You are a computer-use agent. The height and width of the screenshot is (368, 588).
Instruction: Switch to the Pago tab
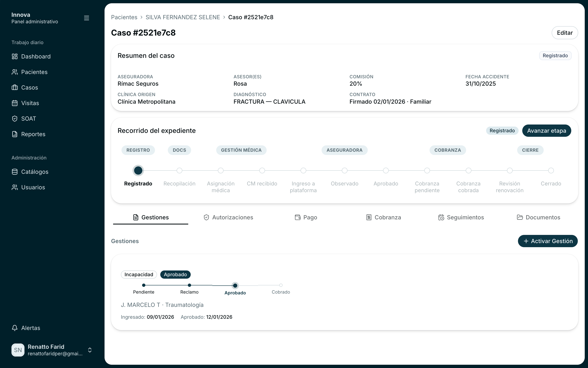306,217
